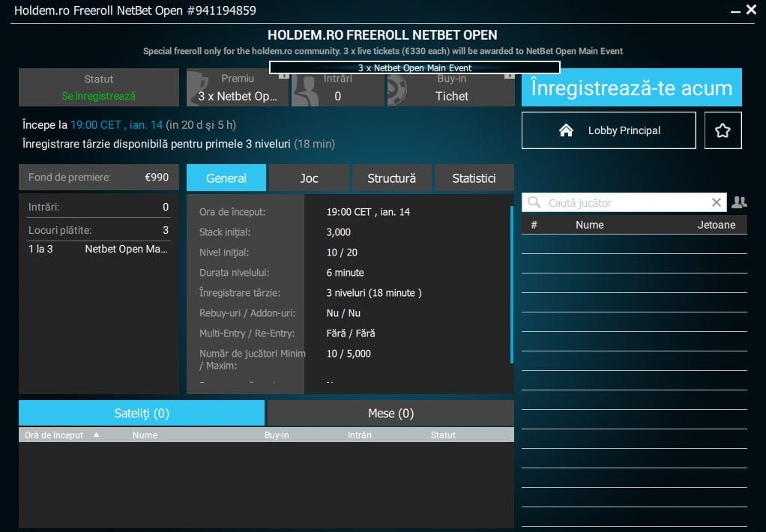Close the tournament lobby window
Viewport: 766px width, 532px height.
coord(751,9)
